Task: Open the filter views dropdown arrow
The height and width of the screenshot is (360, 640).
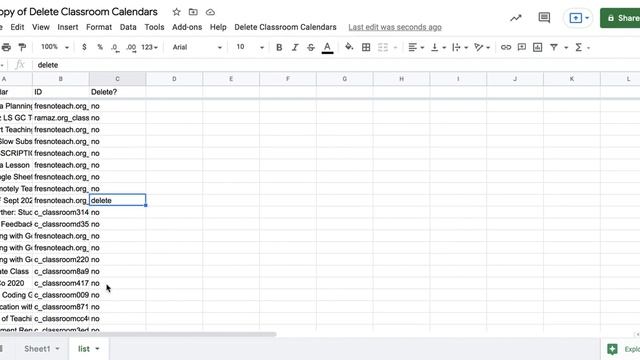Action: pos(566,48)
